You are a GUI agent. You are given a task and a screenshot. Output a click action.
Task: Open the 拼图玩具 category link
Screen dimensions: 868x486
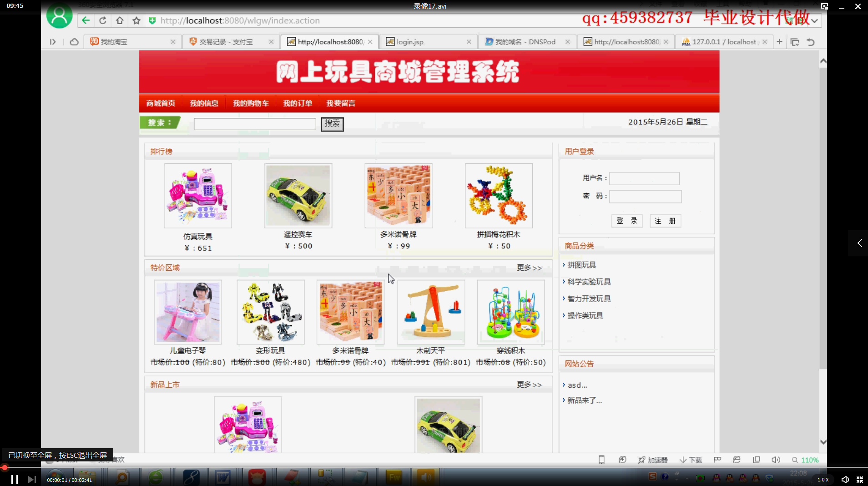pos(581,265)
